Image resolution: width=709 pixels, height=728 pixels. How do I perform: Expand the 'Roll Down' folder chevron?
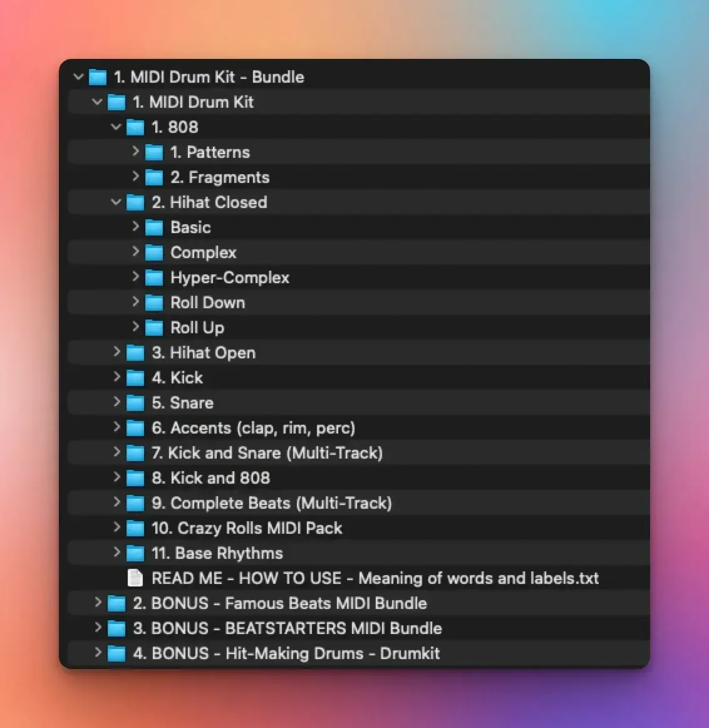pos(135,301)
